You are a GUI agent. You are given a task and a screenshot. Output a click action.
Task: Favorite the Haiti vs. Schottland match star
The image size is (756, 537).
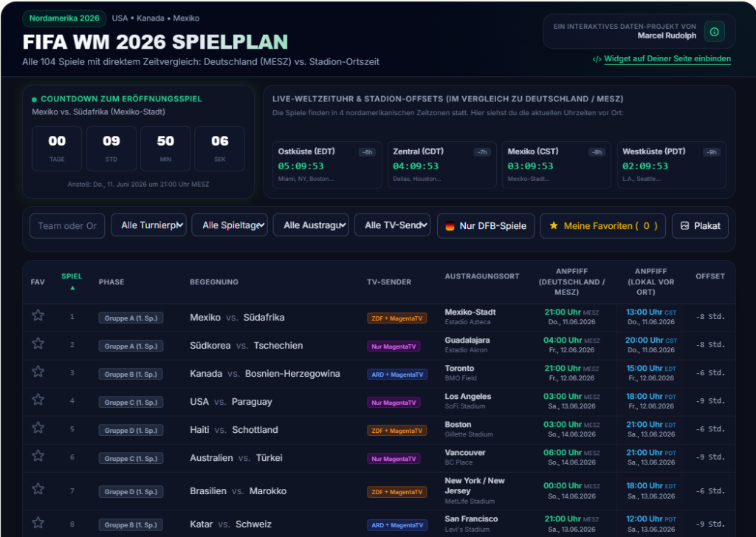point(38,428)
